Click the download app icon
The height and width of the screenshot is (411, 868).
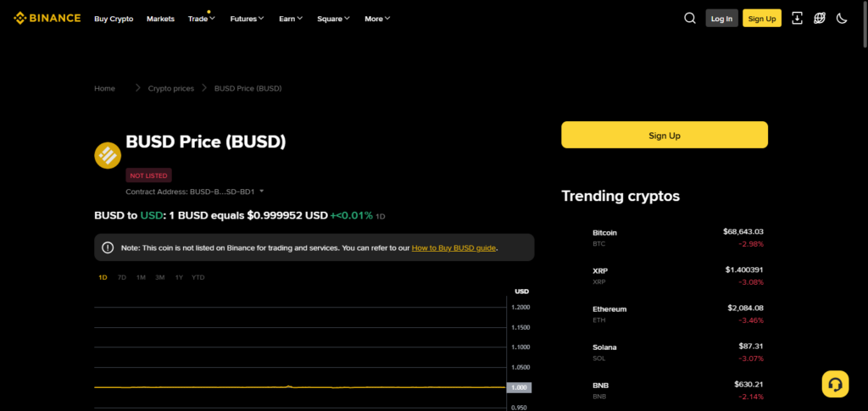(797, 19)
